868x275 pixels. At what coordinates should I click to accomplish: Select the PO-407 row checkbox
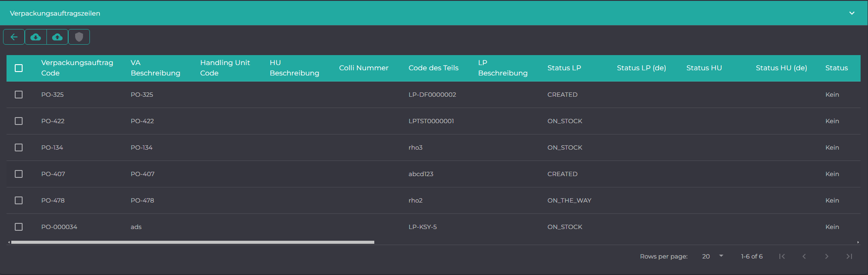pos(19,174)
